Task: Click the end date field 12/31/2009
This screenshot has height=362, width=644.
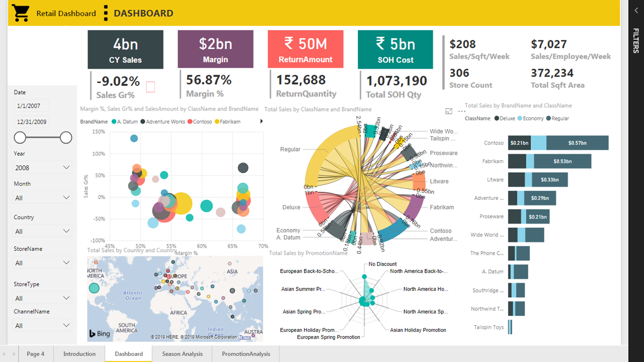Action: (x=31, y=122)
